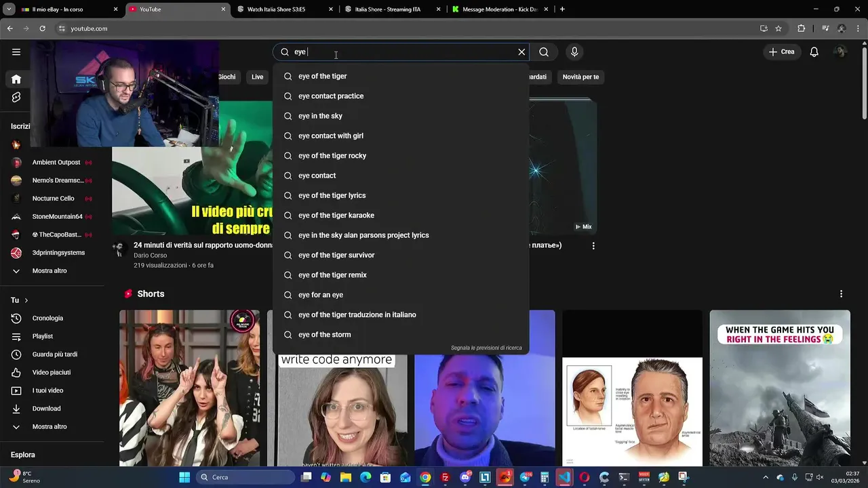Click 'Segnala le previsioni di ricerca'

(x=486, y=348)
